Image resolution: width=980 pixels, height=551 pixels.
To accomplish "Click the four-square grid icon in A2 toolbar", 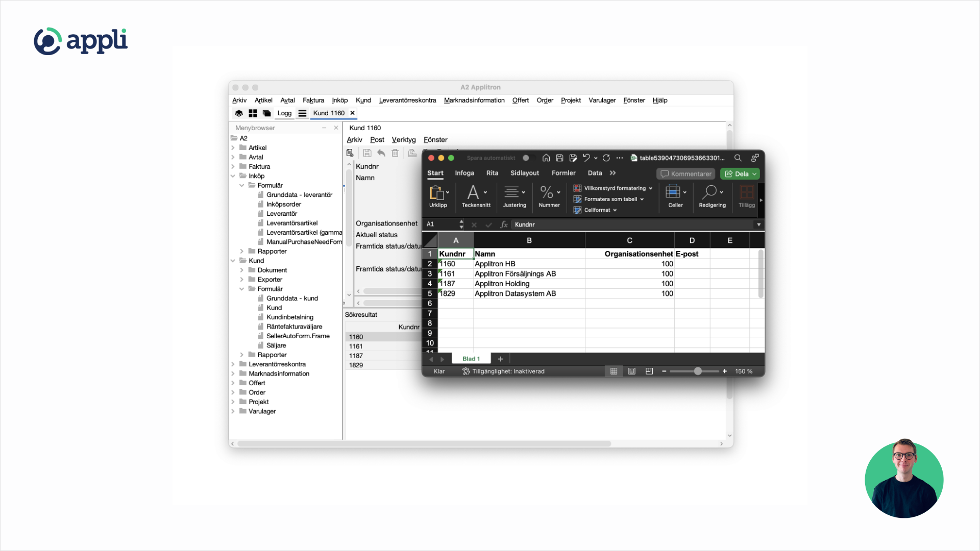I will coord(253,113).
